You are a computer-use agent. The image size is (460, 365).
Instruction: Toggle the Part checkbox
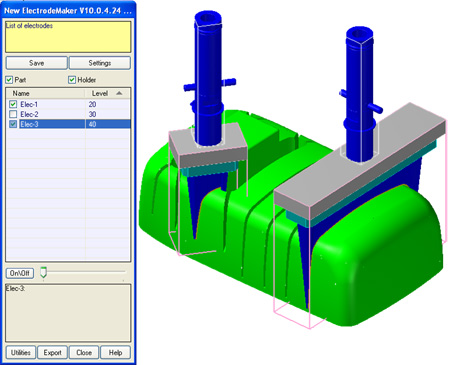point(9,80)
